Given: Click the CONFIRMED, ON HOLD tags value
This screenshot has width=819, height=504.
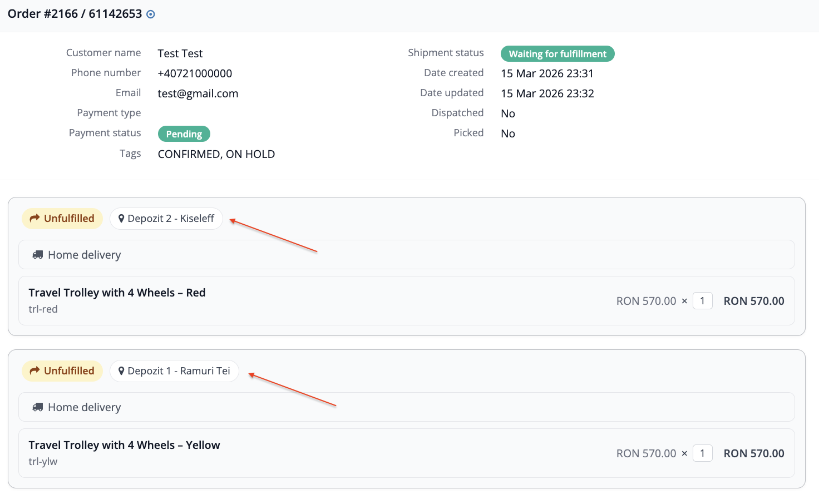Looking at the screenshot, I should [x=216, y=154].
